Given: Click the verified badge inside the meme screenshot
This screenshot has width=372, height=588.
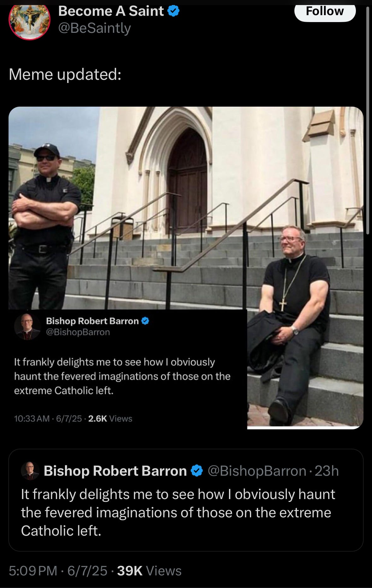Looking at the screenshot, I should [x=145, y=321].
